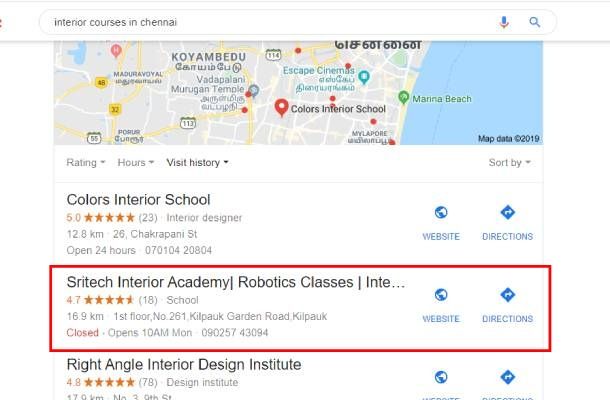Open the Right Angle Interior Design Institute website via globe icon
This screenshot has height=400, width=610.
pos(441,377)
